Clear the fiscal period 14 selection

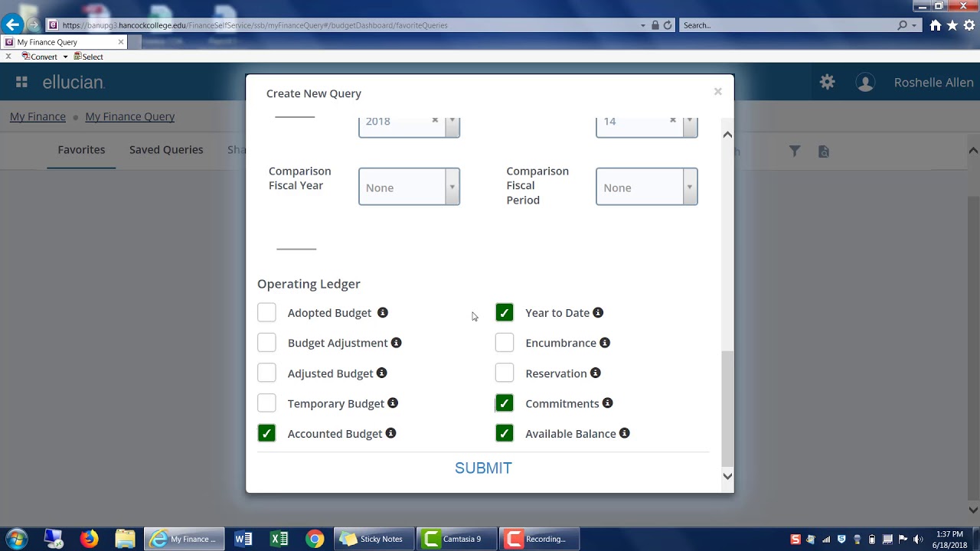coord(672,120)
